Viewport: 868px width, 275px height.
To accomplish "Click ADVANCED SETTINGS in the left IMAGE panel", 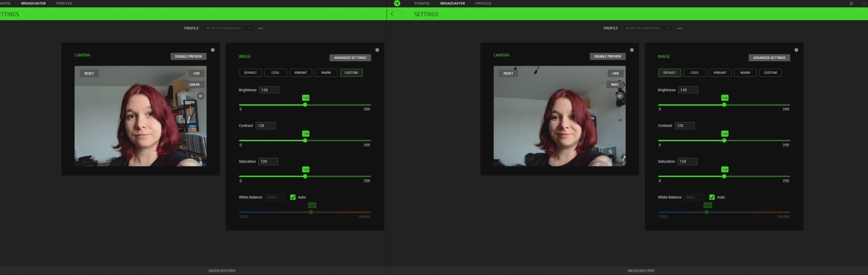I will pos(350,58).
